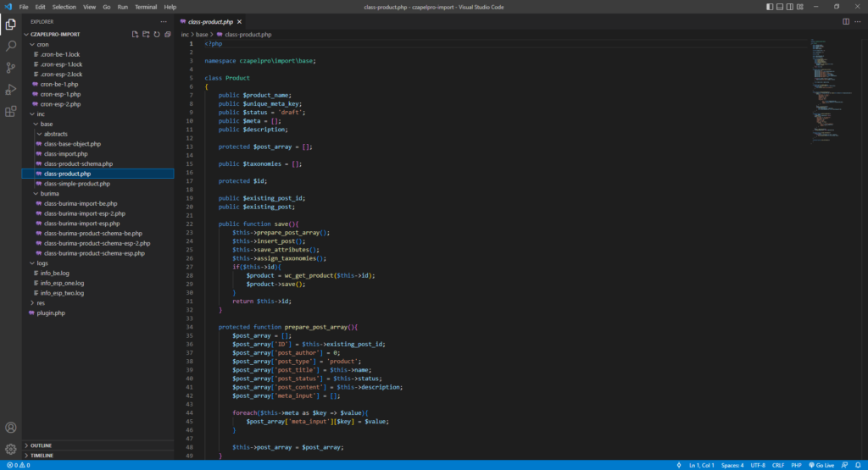This screenshot has height=470, width=868.
Task: Open class-burima-import-be.php file
Action: [x=81, y=203]
